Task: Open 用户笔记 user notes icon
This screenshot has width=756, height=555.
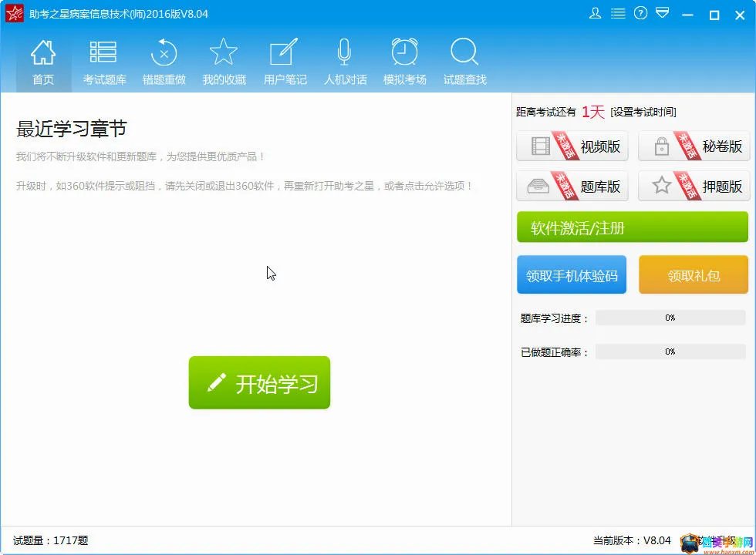Action: click(285, 62)
